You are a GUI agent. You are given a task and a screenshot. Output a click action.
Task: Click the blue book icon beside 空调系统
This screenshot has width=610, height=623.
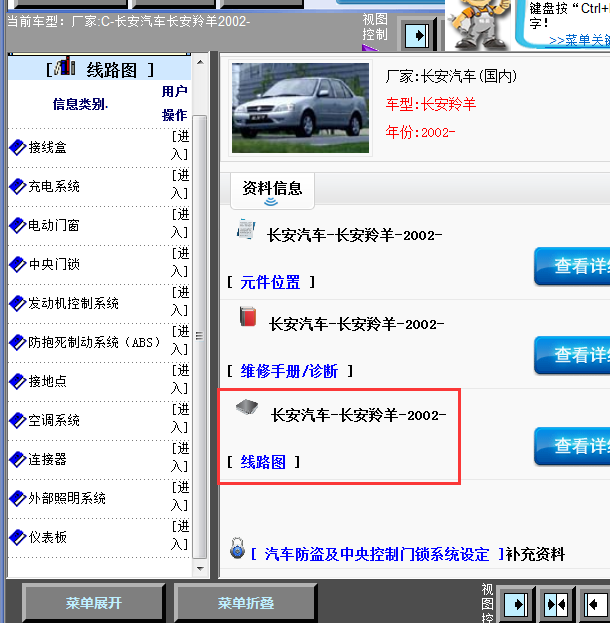click(x=17, y=420)
